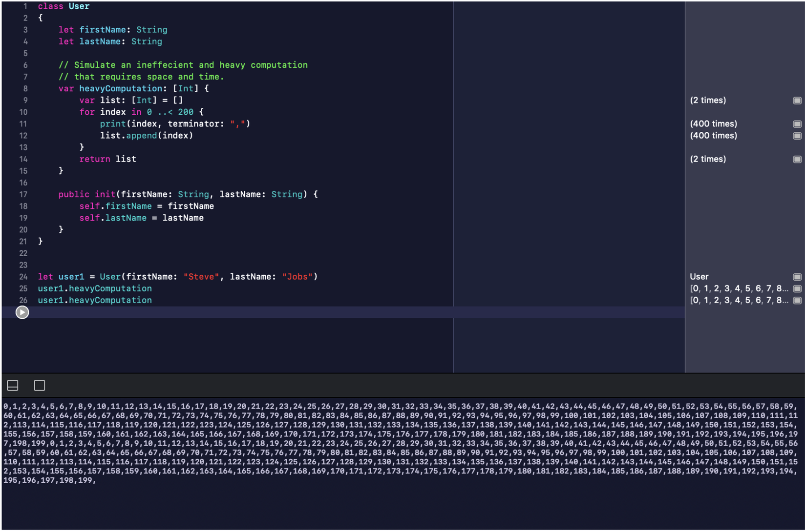Click the for index in 0 ..< 200 line

click(x=142, y=112)
